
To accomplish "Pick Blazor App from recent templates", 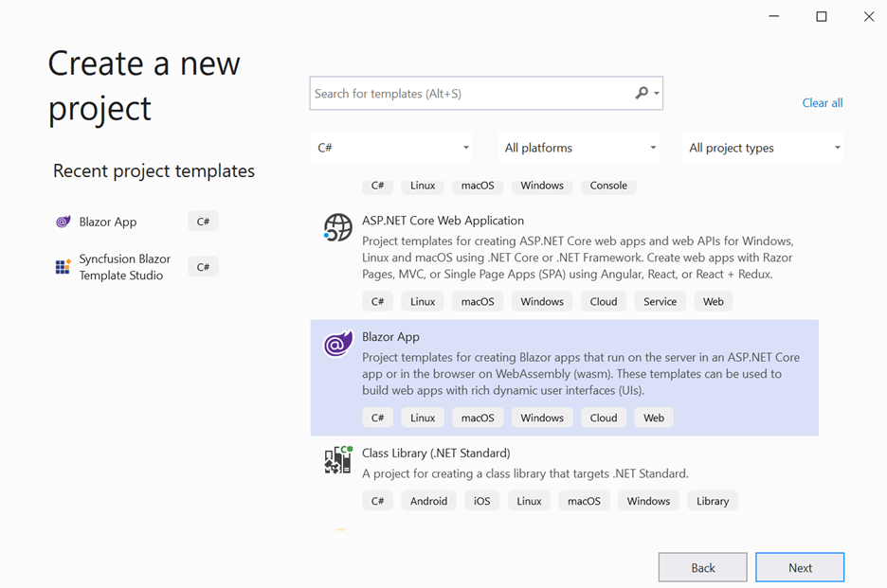I will tap(108, 222).
